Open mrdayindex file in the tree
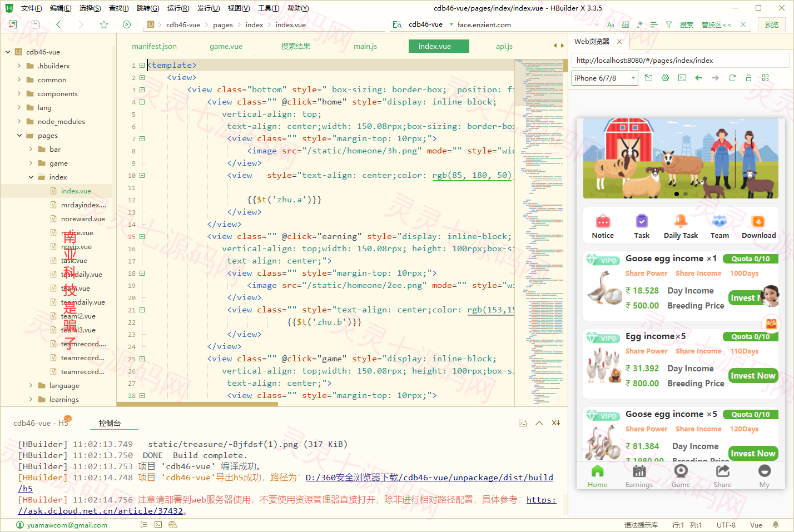The width and height of the screenshot is (794, 532). [x=83, y=205]
